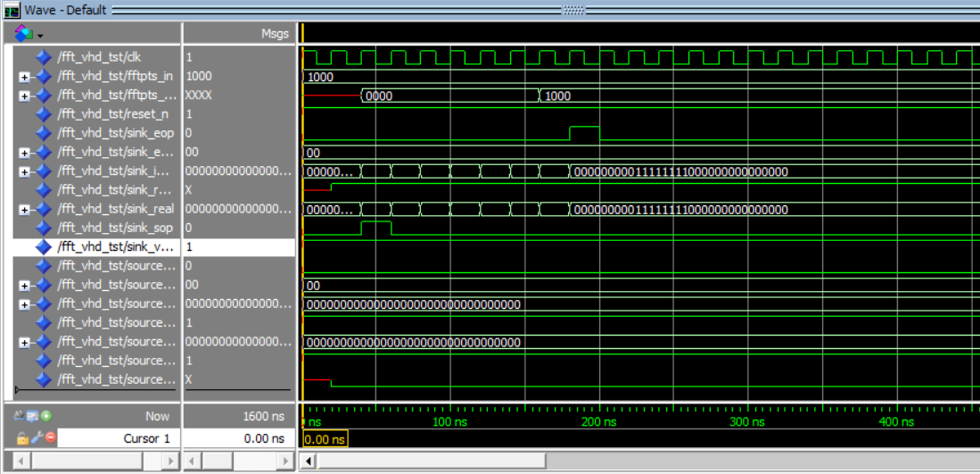Expand the sink_i bus signal

tap(24, 172)
